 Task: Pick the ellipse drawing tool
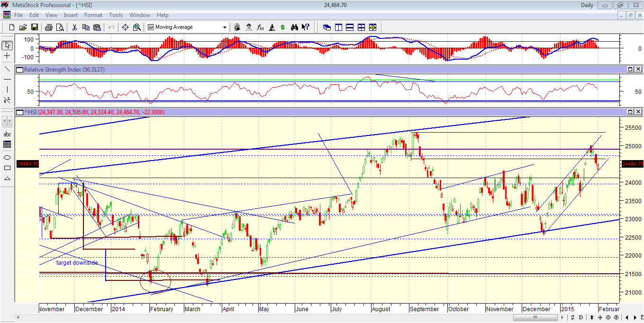tap(7, 157)
